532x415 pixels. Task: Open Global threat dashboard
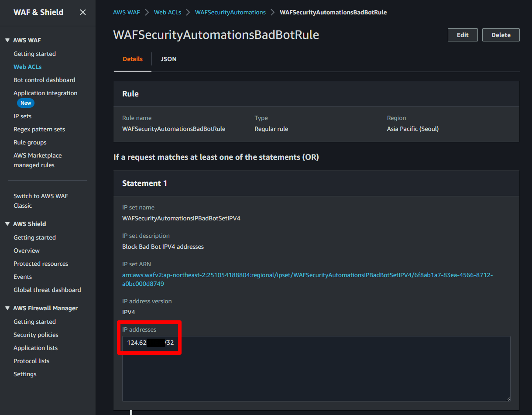(x=47, y=290)
